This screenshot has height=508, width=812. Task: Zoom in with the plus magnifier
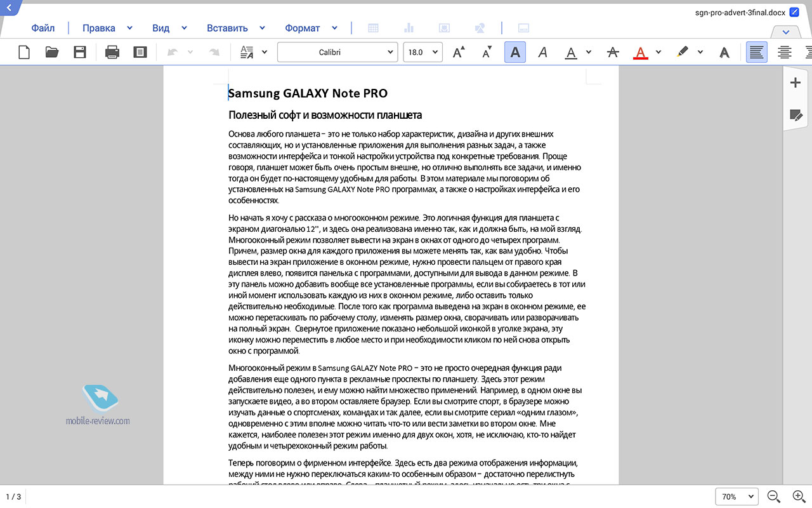pyautogui.click(x=799, y=497)
